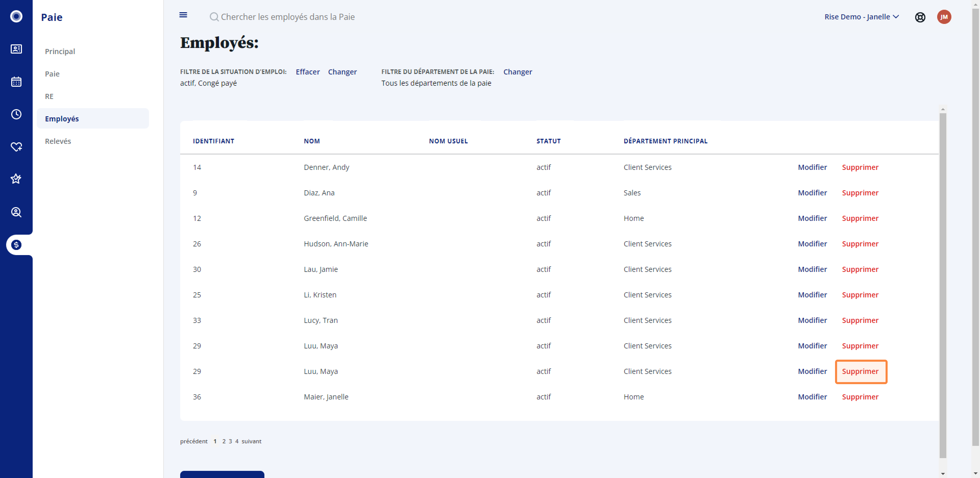Change the payroll department filter
980x478 pixels.
point(517,72)
